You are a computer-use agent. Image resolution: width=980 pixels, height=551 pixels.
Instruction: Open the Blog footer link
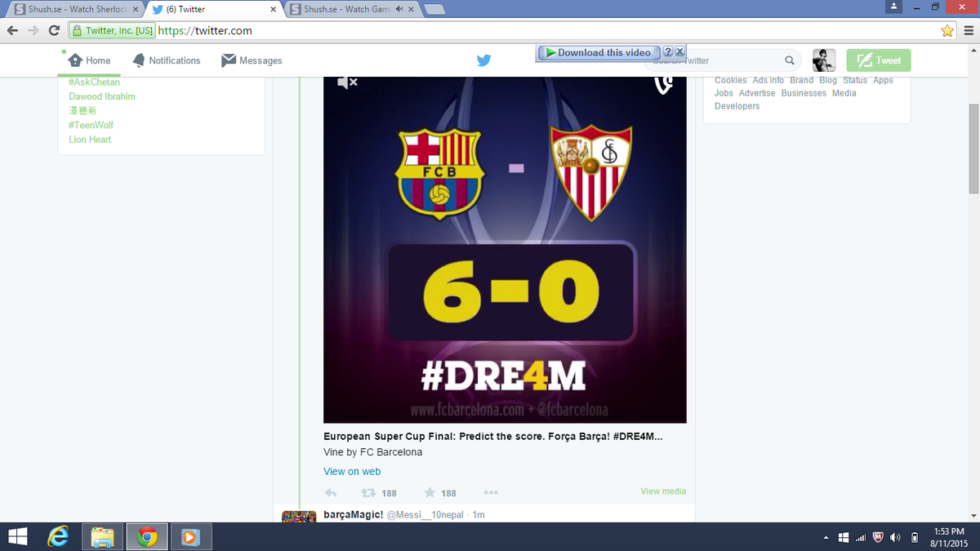point(828,80)
